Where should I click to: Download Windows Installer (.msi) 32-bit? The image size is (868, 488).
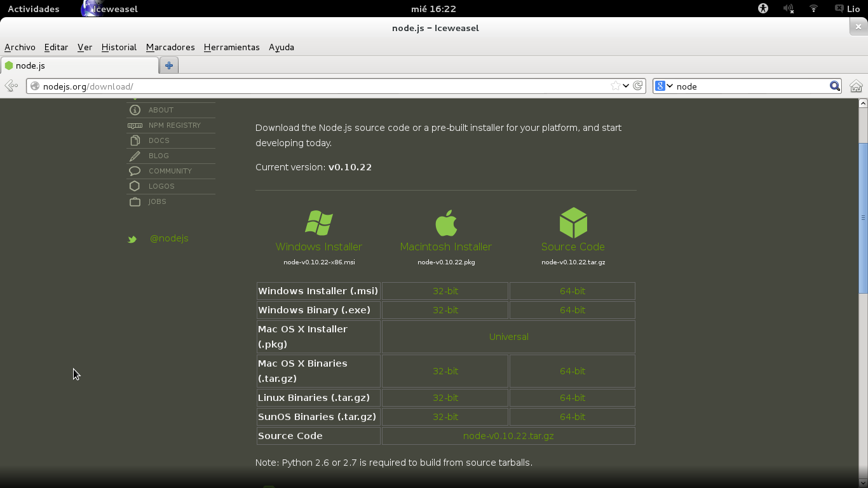[445, 291]
